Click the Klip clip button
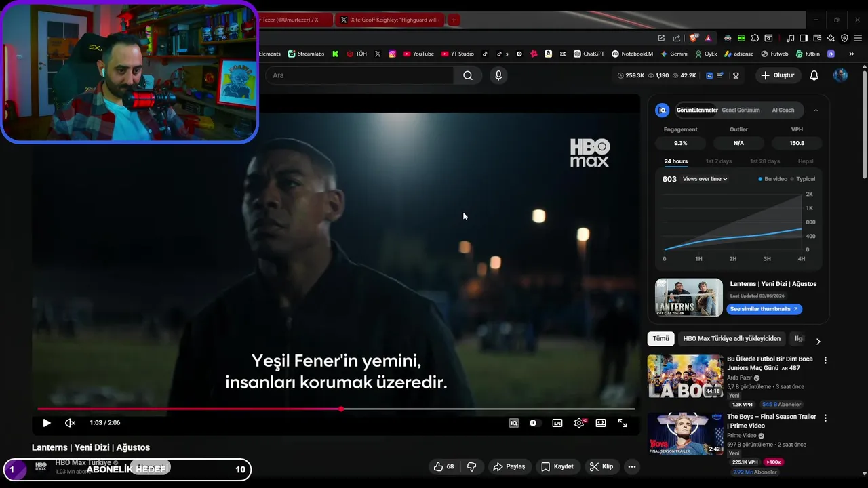868x488 pixels. click(601, 466)
